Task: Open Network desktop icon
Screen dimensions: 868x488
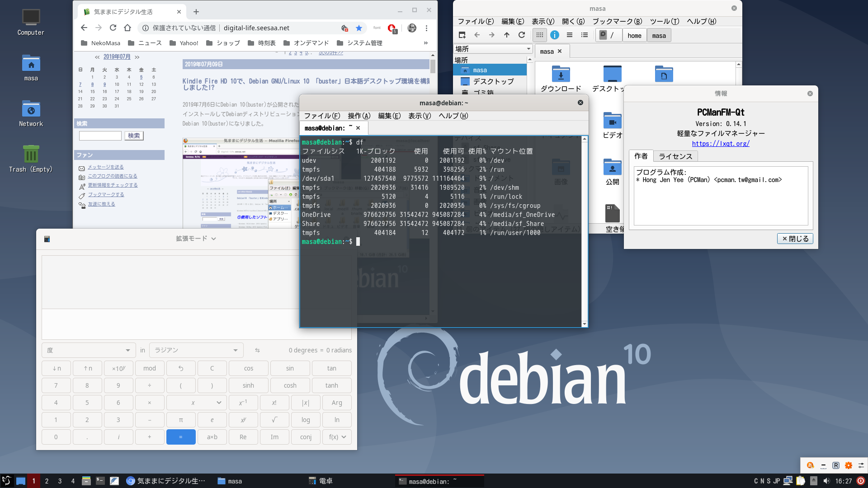Action: [31, 113]
